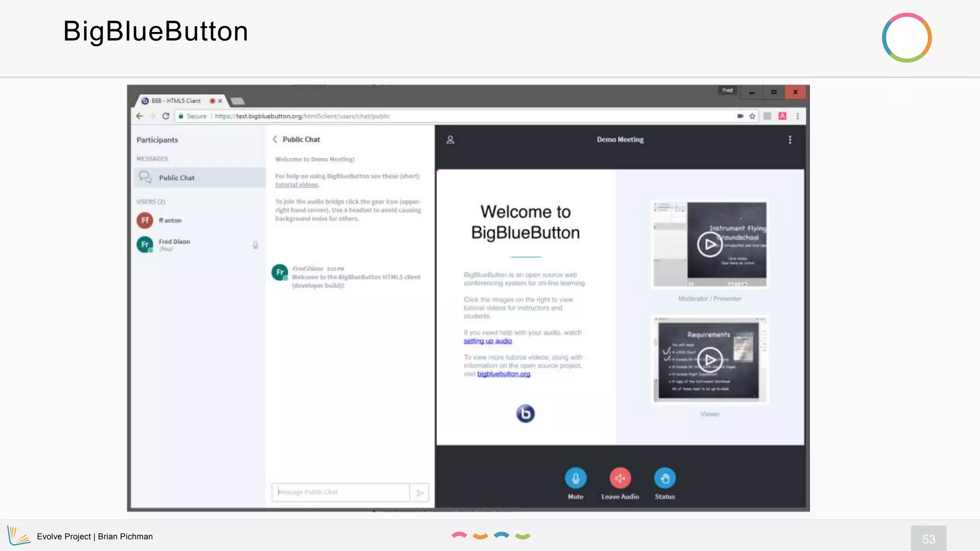Screen dimensions: 980x551
Task: Toggle the participants list user icon
Action: pos(450,140)
